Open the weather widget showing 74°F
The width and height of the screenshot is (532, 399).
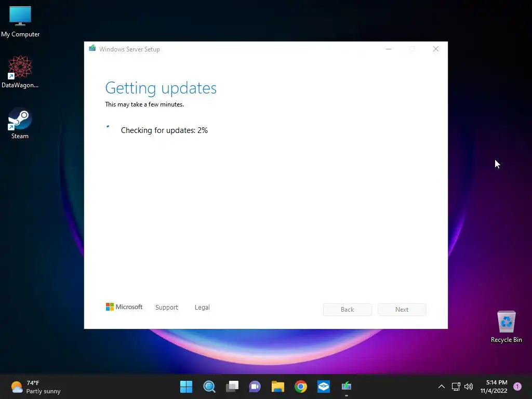[36, 387]
